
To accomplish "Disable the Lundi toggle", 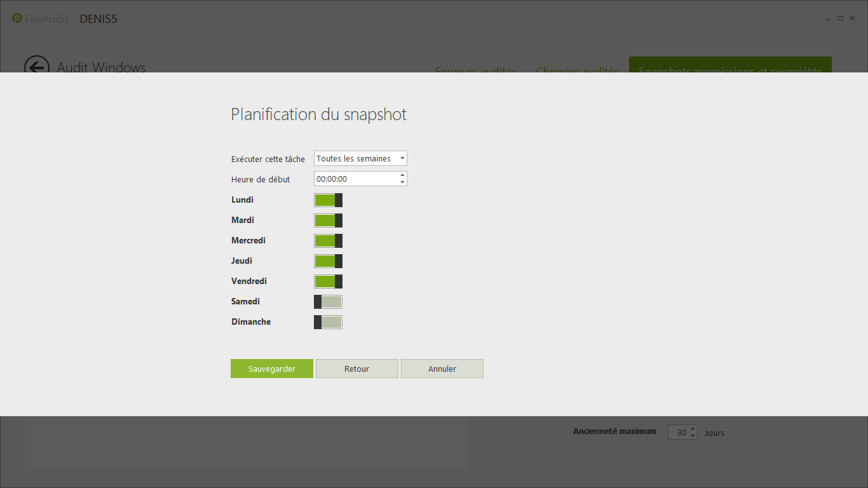I will [x=328, y=200].
